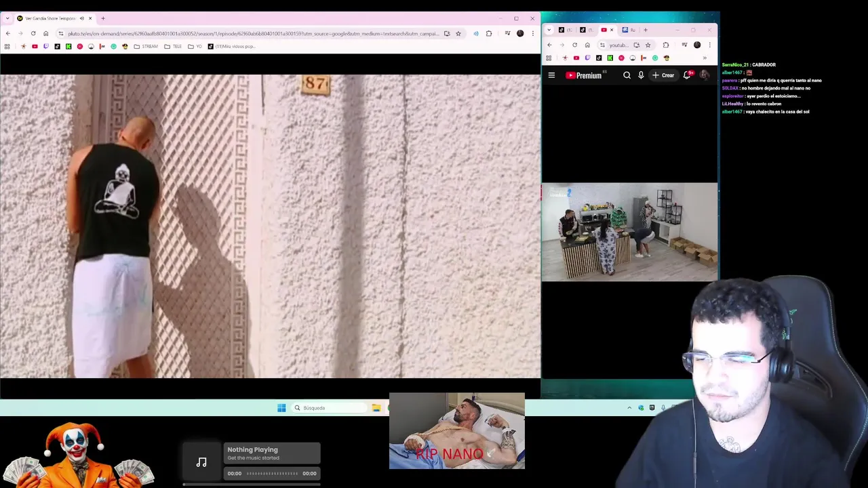868x488 pixels.
Task: Open YouTube notifications bell
Action: pyautogui.click(x=688, y=75)
